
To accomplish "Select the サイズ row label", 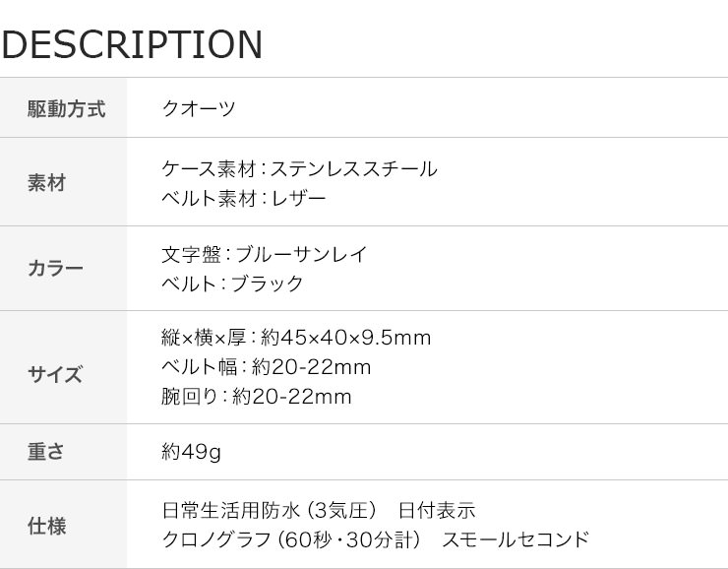I will coord(56,374).
